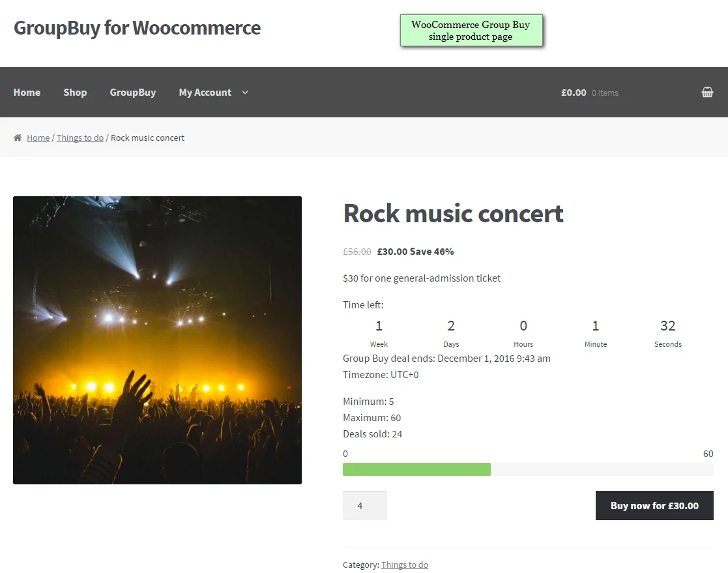Open the concert product image
728x573 pixels.
click(x=157, y=340)
